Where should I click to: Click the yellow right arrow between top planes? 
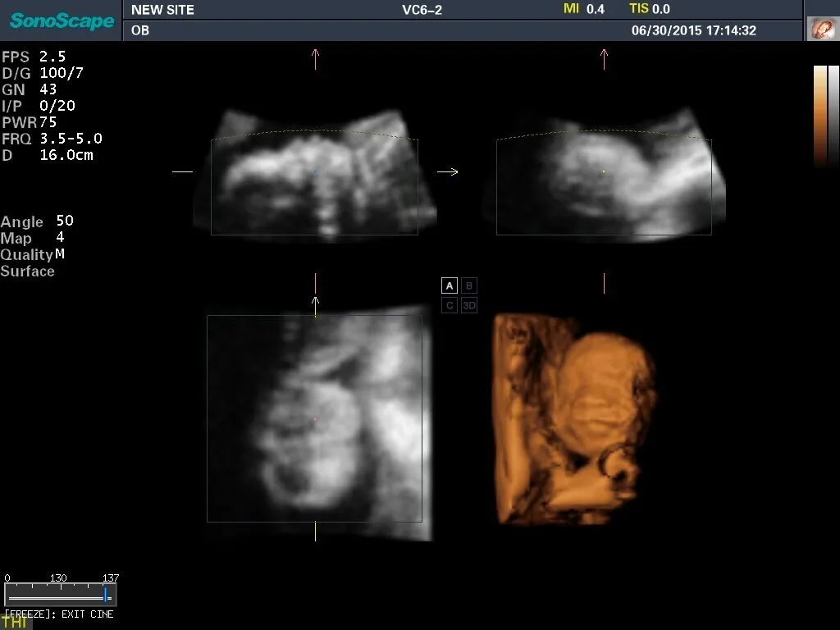(447, 171)
